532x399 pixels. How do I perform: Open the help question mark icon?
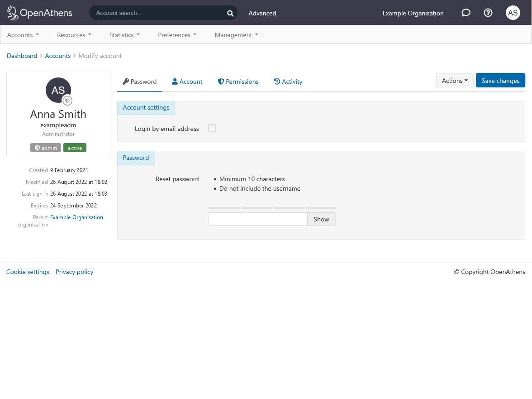[x=488, y=13]
